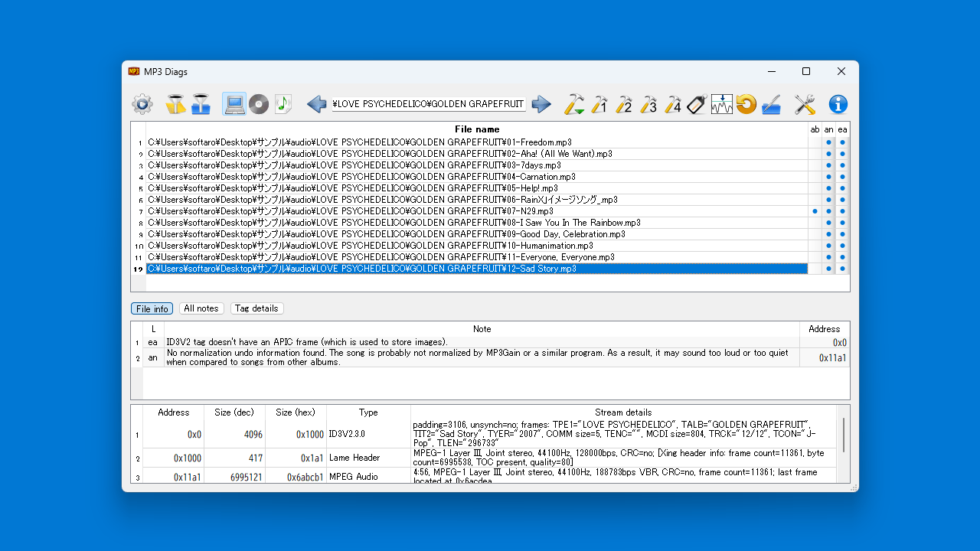This screenshot has height=551, width=980.
Task: Click the 'ab' note column header
Action: (x=815, y=129)
